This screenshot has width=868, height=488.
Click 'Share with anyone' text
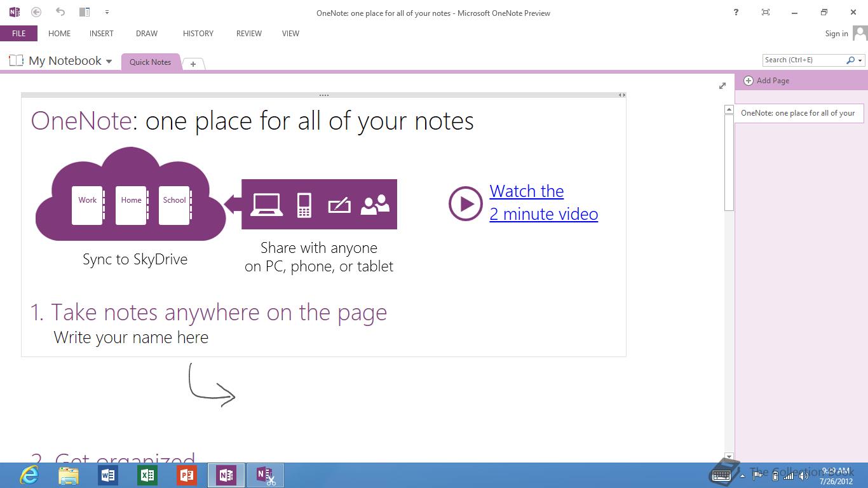coord(319,248)
